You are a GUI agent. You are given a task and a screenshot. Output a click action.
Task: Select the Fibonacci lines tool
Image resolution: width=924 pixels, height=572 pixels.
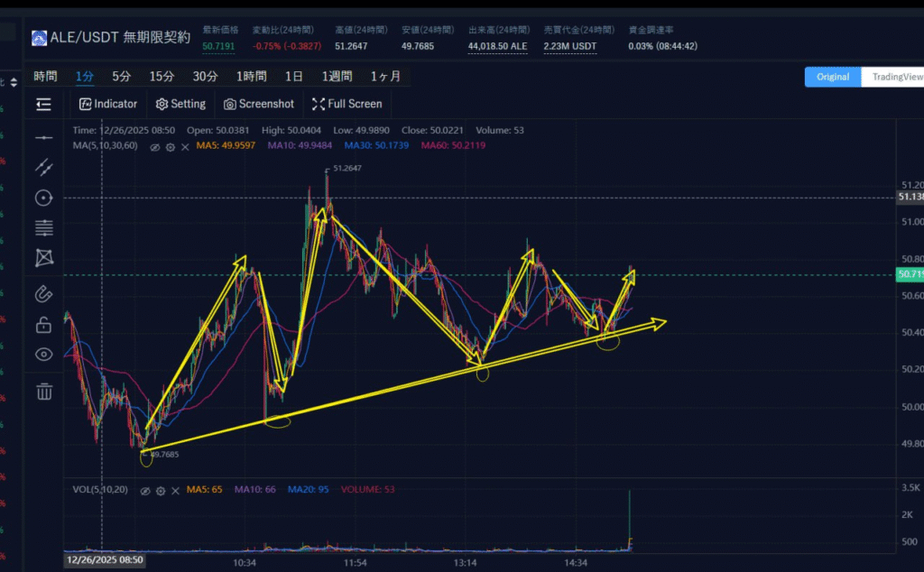pyautogui.click(x=43, y=227)
